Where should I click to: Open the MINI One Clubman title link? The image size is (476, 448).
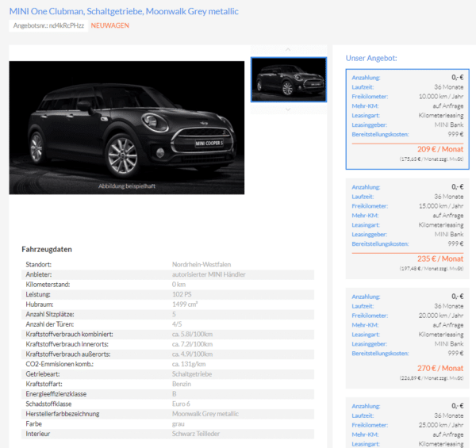coord(124,12)
